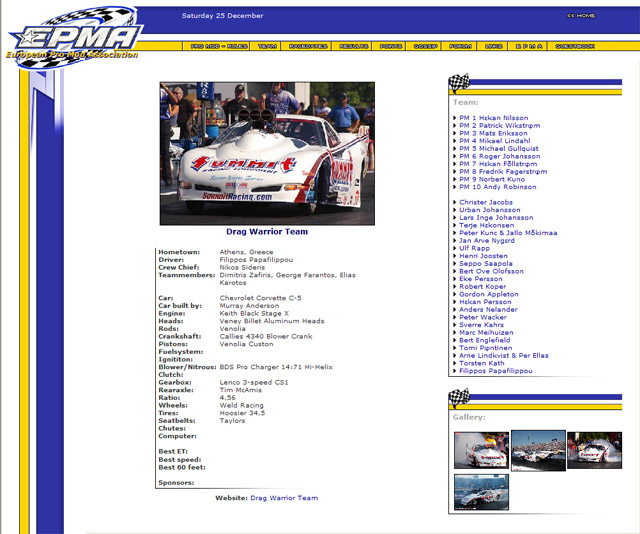Open PM 3 Mats Eriksson team page
The height and width of the screenshot is (534, 640).
click(493, 133)
